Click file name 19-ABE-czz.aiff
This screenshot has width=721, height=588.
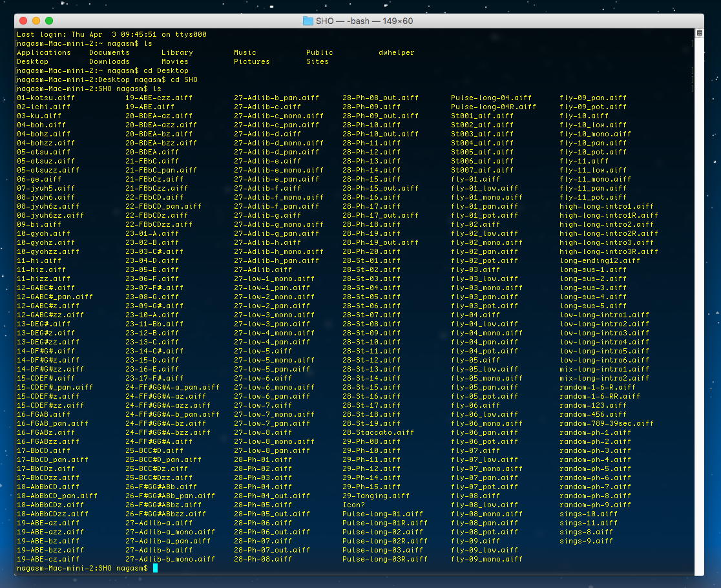point(159,98)
